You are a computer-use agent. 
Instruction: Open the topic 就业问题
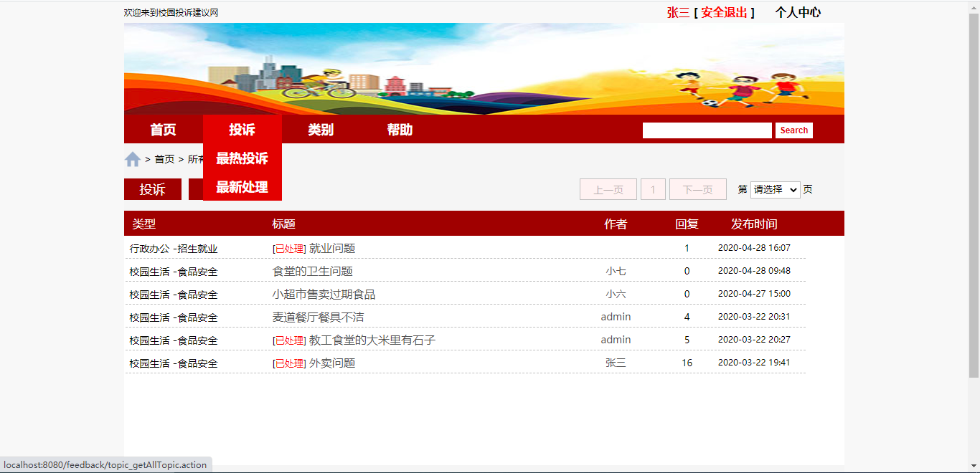(x=332, y=249)
